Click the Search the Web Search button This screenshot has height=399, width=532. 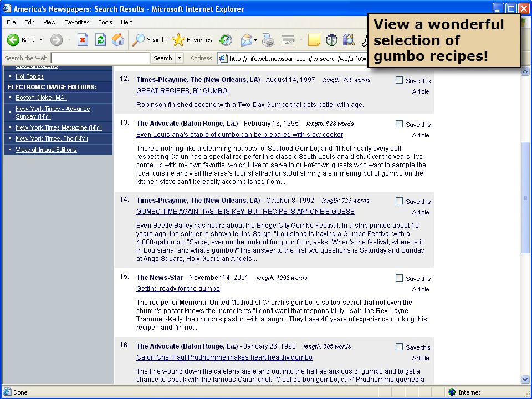pos(163,58)
